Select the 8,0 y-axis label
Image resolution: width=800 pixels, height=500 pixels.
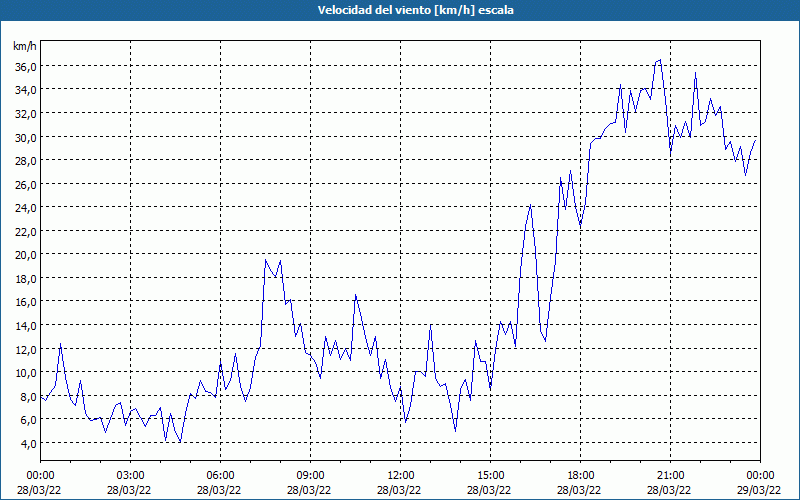[x=27, y=396]
